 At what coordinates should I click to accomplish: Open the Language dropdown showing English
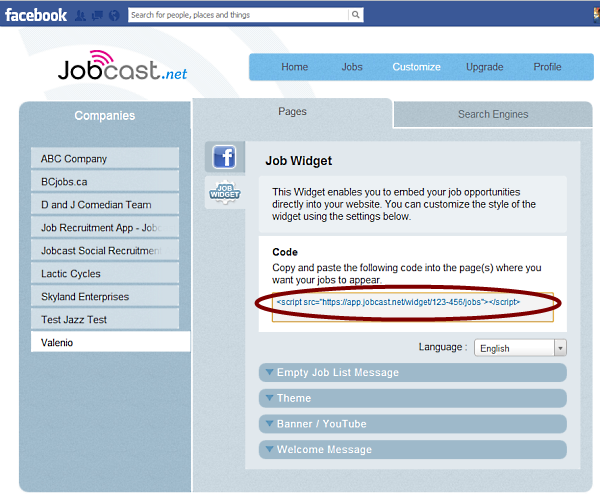(x=520, y=348)
